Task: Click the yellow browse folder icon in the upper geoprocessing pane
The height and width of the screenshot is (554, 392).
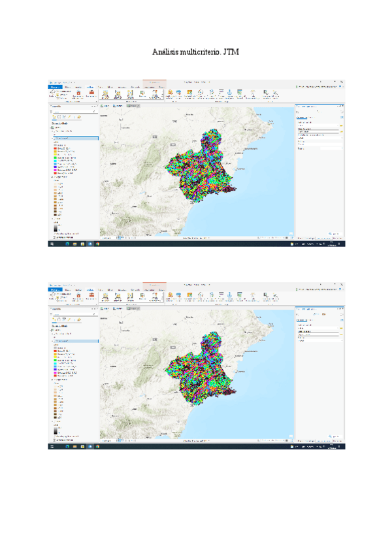Action: tap(340, 124)
